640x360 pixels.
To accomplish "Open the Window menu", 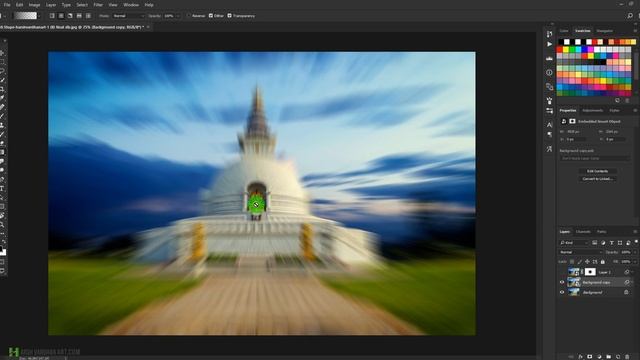I will click(131, 5).
